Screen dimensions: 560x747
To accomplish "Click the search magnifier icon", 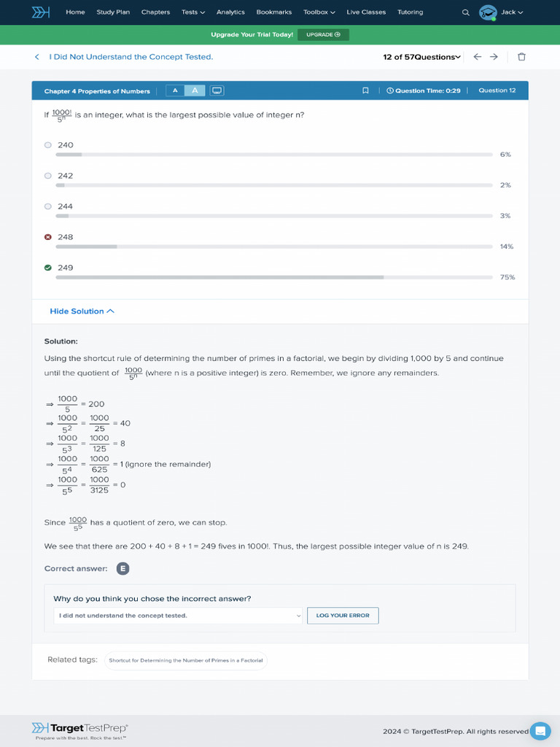I will (466, 12).
